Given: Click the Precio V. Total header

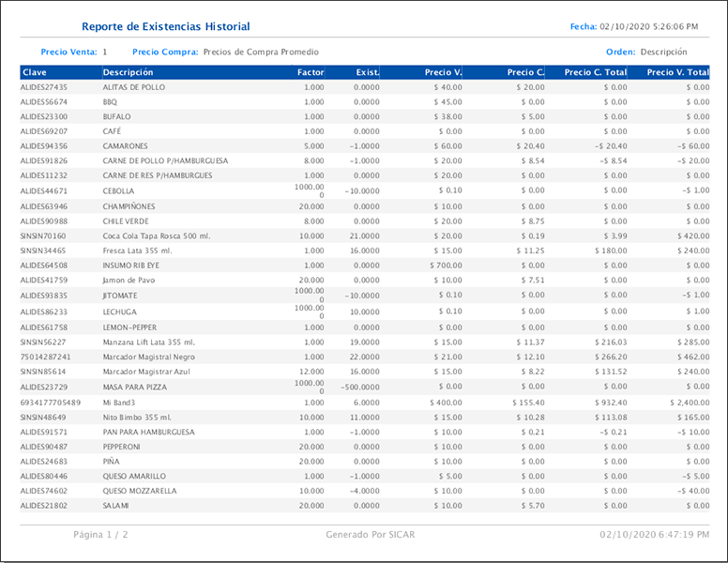Looking at the screenshot, I should coord(678,72).
